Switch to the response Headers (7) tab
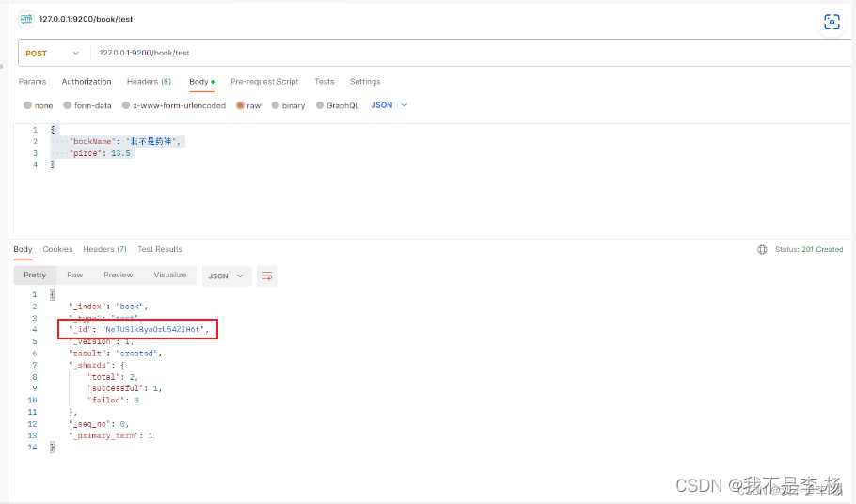856x504 pixels. [x=104, y=249]
